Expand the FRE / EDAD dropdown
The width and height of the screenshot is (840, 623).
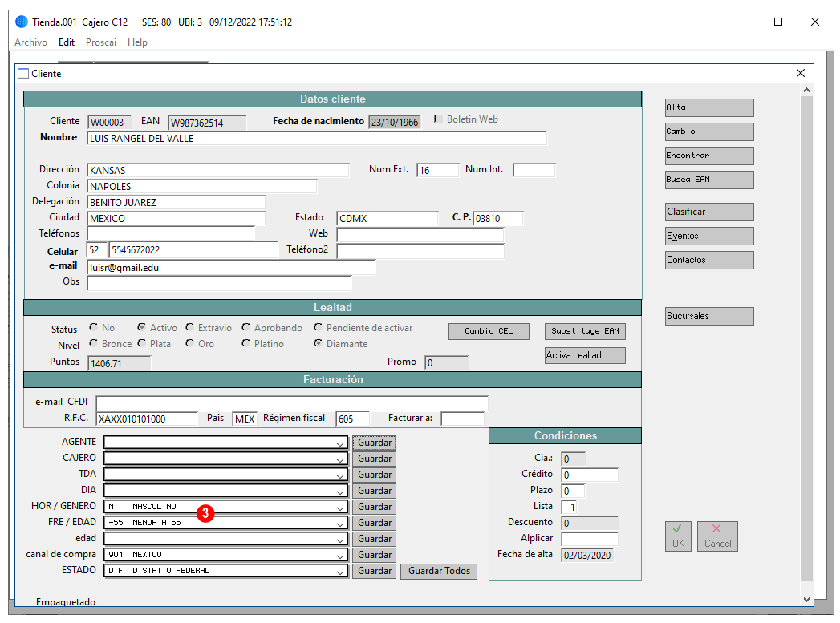pyautogui.click(x=340, y=524)
